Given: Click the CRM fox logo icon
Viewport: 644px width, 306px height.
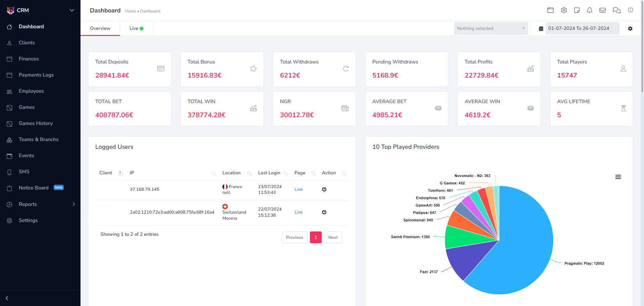Looking at the screenshot, I should pos(10,10).
